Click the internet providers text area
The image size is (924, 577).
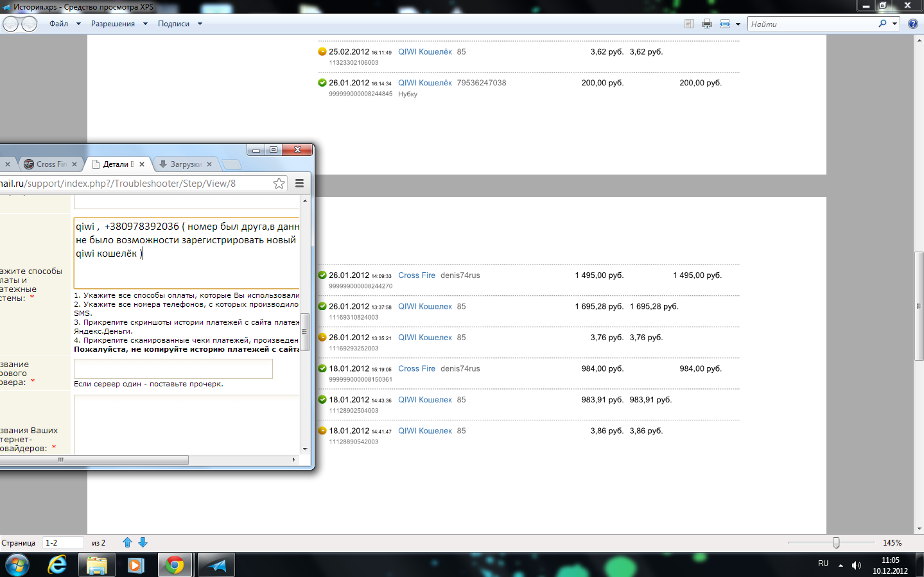[x=187, y=424]
